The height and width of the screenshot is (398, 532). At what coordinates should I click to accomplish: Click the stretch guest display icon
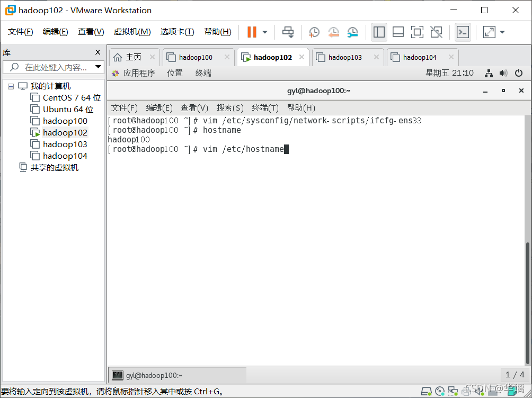(x=489, y=32)
